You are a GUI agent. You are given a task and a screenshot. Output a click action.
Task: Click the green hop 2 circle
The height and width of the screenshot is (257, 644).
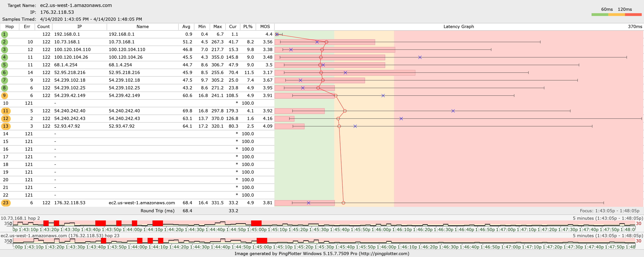[4, 42]
